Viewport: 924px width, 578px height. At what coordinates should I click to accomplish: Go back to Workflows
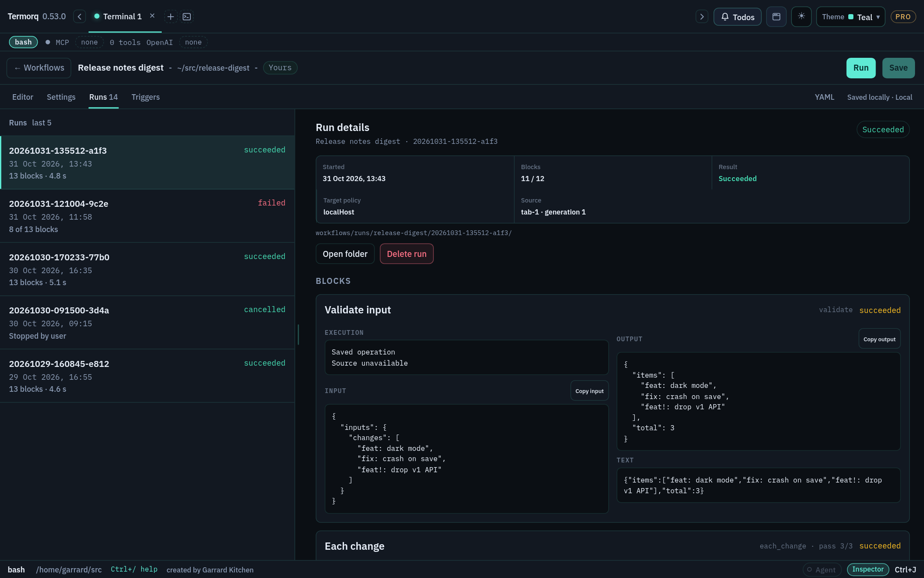[x=39, y=68]
